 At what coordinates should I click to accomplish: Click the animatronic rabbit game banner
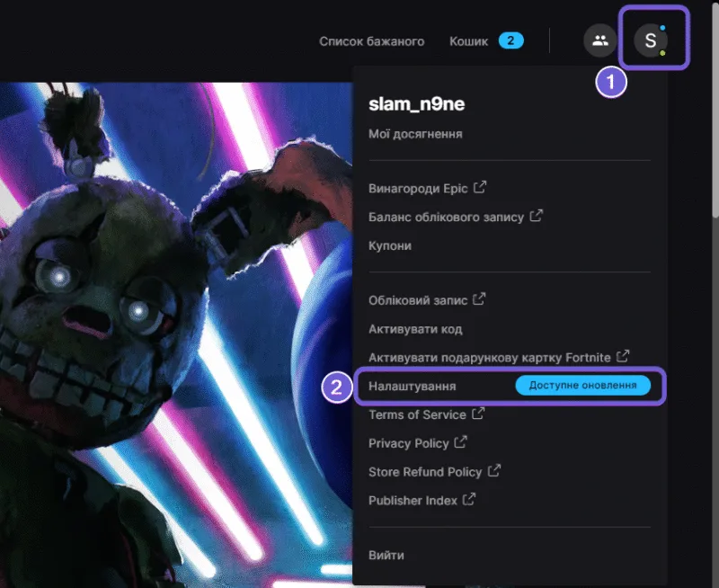point(176,334)
